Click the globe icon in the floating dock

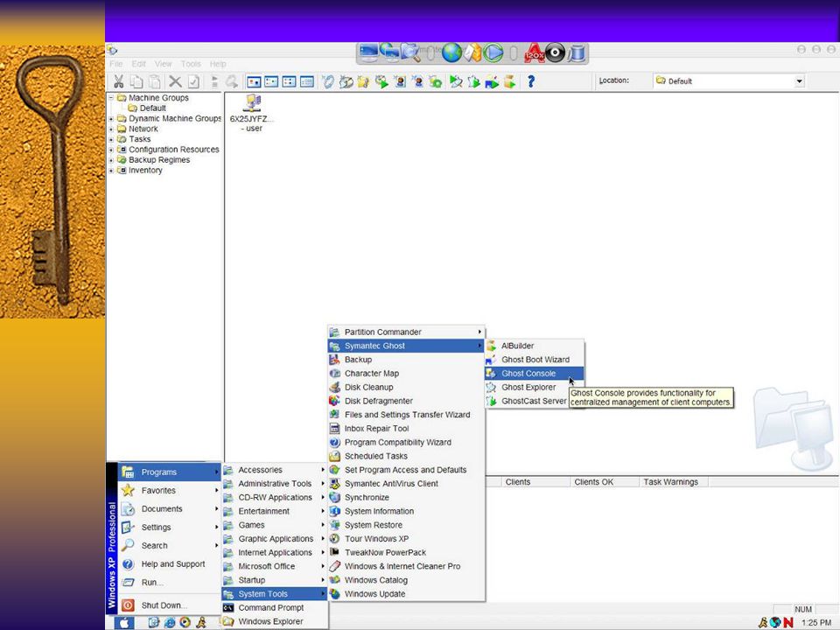pos(451,53)
